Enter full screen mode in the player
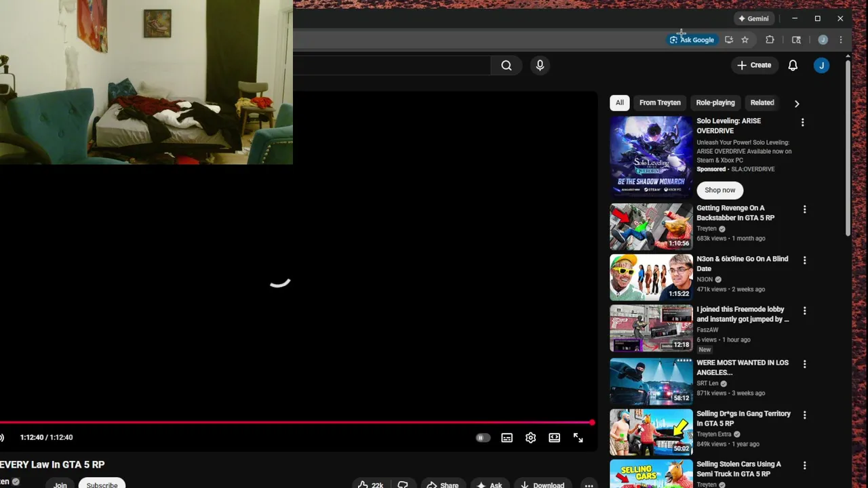The image size is (868, 488). tap(578, 438)
